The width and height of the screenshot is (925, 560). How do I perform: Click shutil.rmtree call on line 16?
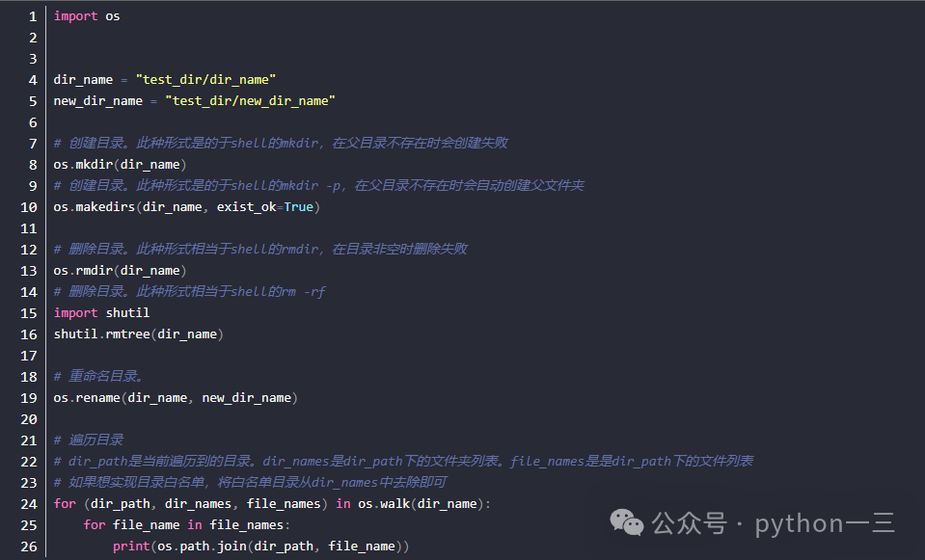(x=139, y=334)
